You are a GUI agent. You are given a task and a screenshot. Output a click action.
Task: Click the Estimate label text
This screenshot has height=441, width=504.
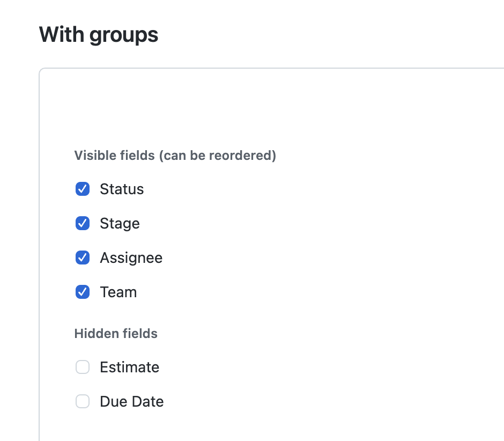pyautogui.click(x=129, y=367)
